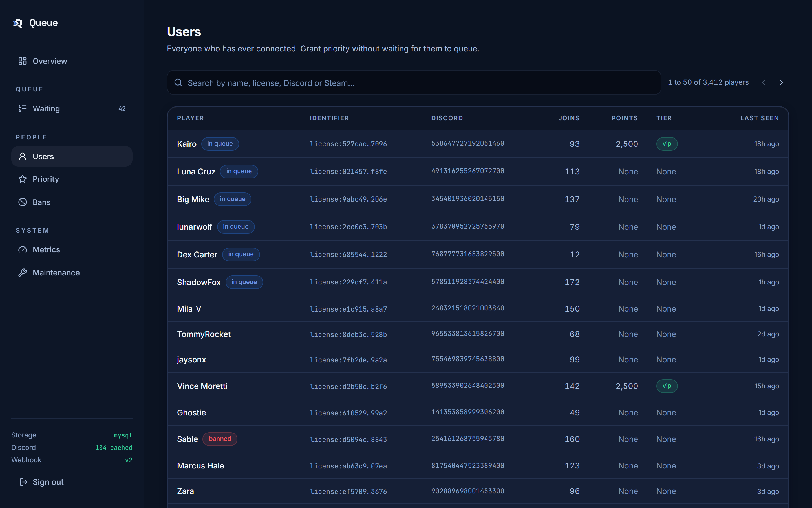Click Ghostie's last seen 1d ago
Image resolution: width=812 pixels, height=508 pixels.
click(x=769, y=413)
